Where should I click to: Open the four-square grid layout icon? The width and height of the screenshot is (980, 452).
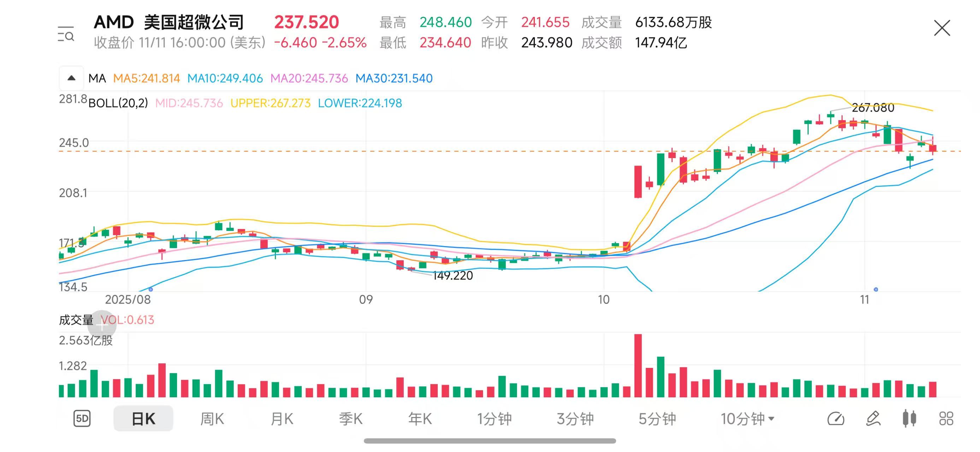(946, 418)
